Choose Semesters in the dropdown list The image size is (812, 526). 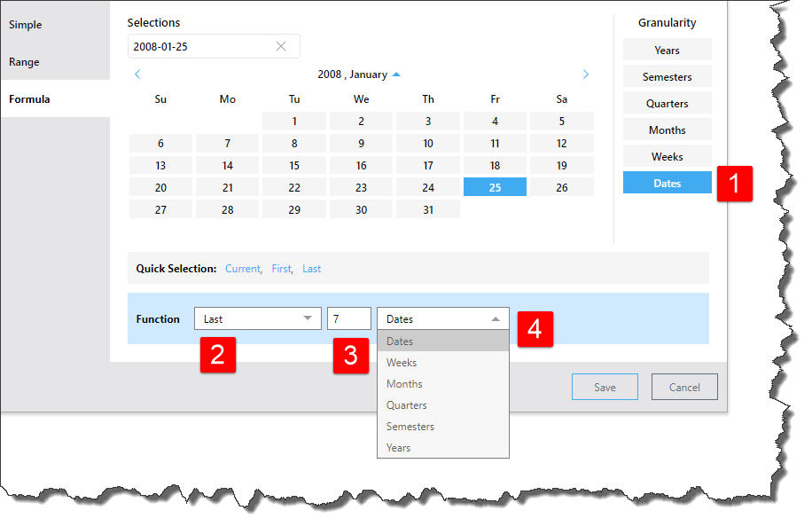click(x=442, y=426)
